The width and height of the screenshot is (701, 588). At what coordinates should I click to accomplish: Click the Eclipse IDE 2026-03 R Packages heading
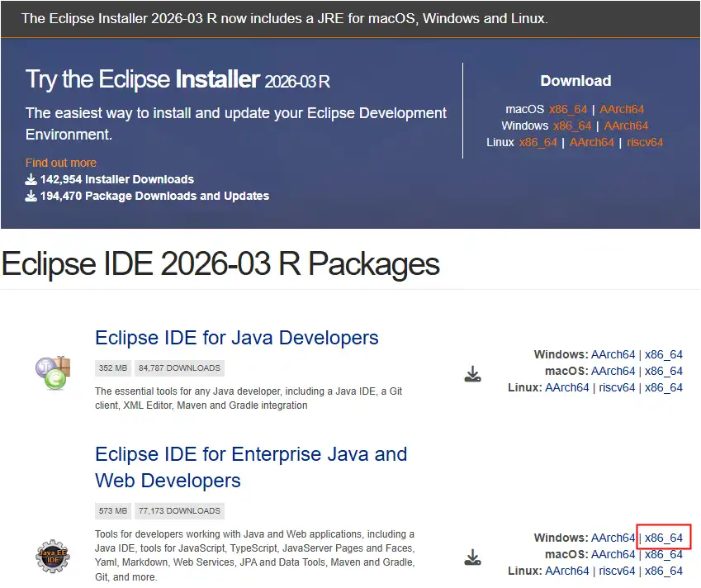[x=220, y=263]
